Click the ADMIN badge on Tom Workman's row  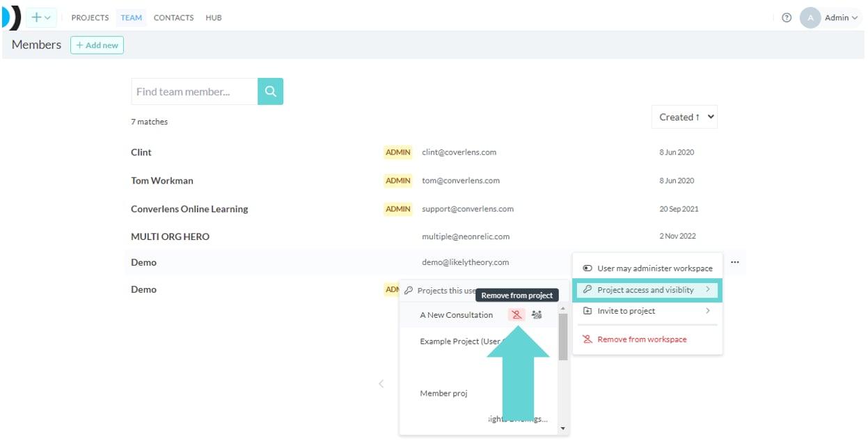click(397, 180)
